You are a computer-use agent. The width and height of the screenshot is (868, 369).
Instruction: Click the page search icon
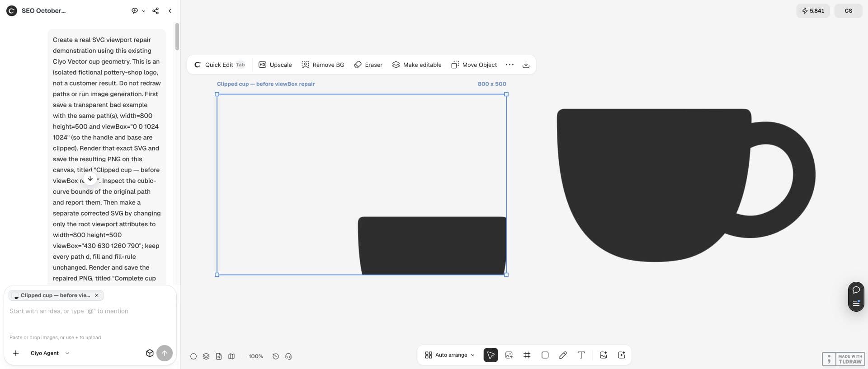(x=219, y=356)
